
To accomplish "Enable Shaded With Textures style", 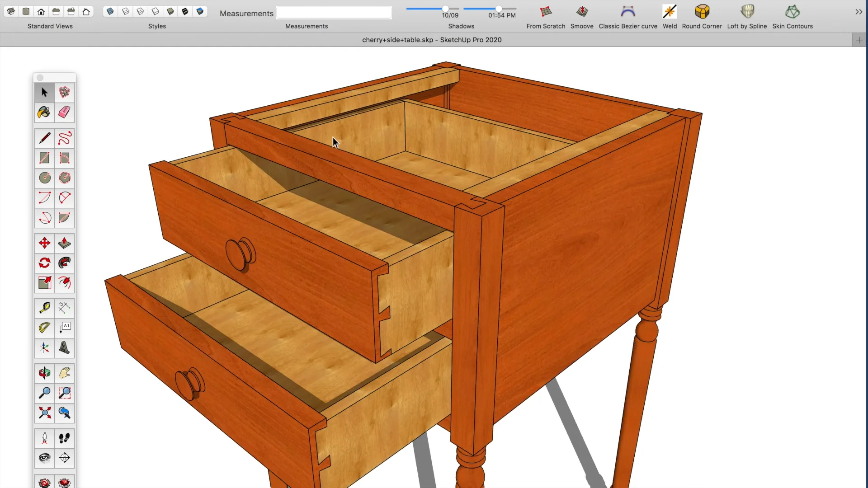I will [x=185, y=11].
